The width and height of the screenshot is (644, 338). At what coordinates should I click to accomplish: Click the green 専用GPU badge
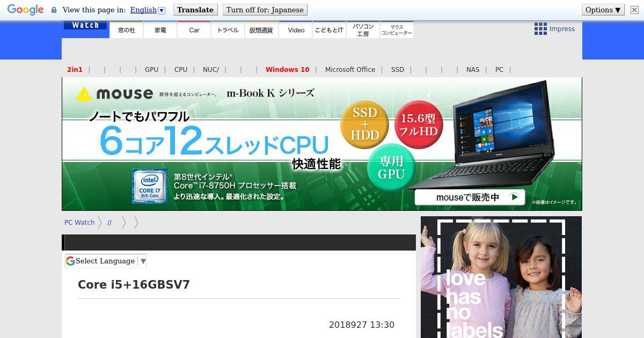pyautogui.click(x=391, y=167)
